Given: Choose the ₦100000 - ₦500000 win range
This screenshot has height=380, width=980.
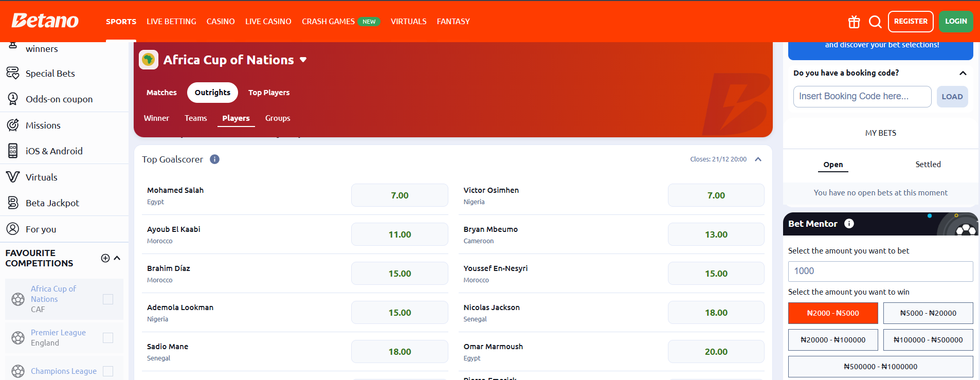Looking at the screenshot, I should click(928, 340).
